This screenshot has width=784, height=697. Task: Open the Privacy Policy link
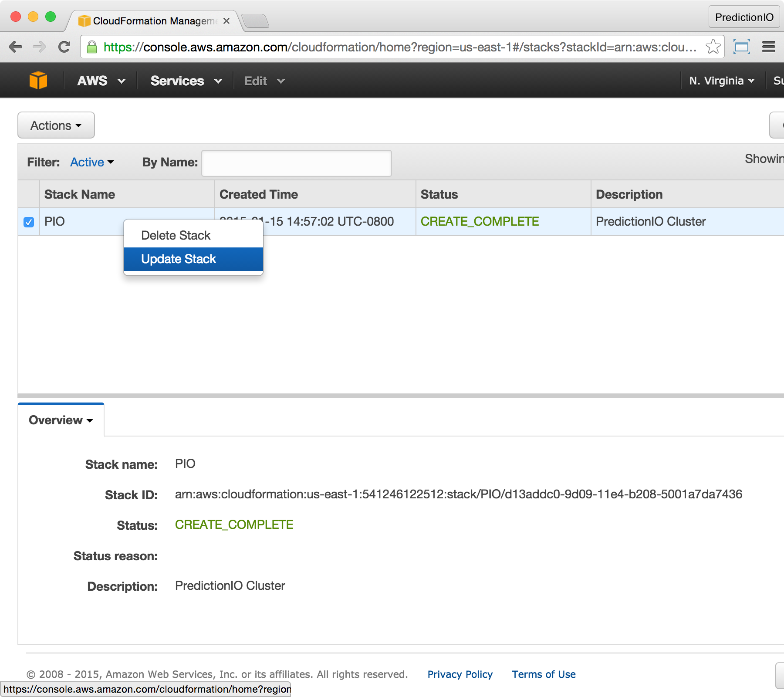click(x=460, y=674)
